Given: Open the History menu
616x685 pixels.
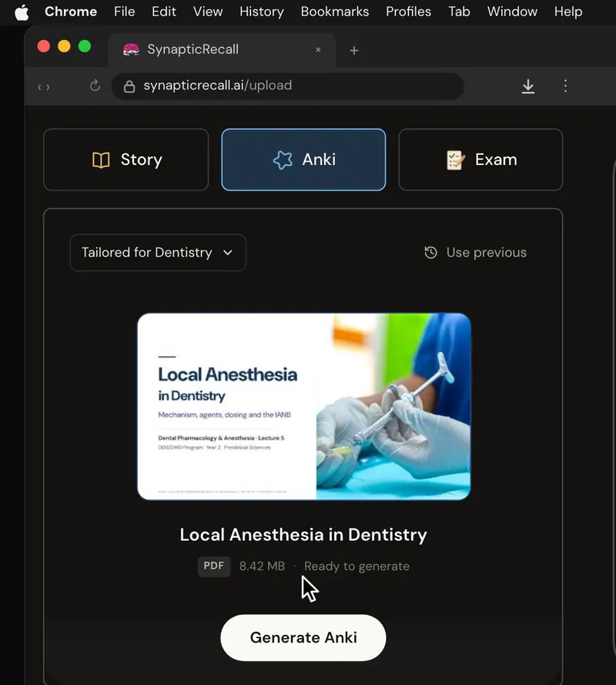Looking at the screenshot, I should 262,12.
